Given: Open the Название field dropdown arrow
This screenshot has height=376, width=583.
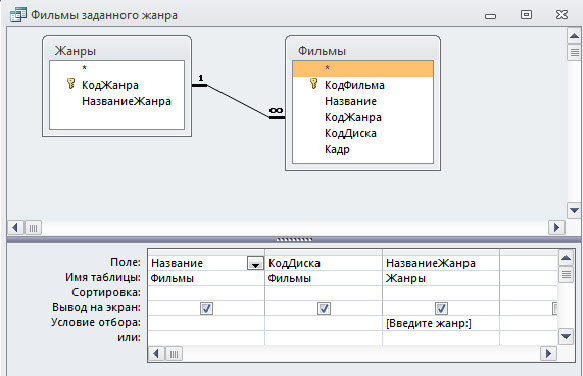Looking at the screenshot, I should coord(255,264).
